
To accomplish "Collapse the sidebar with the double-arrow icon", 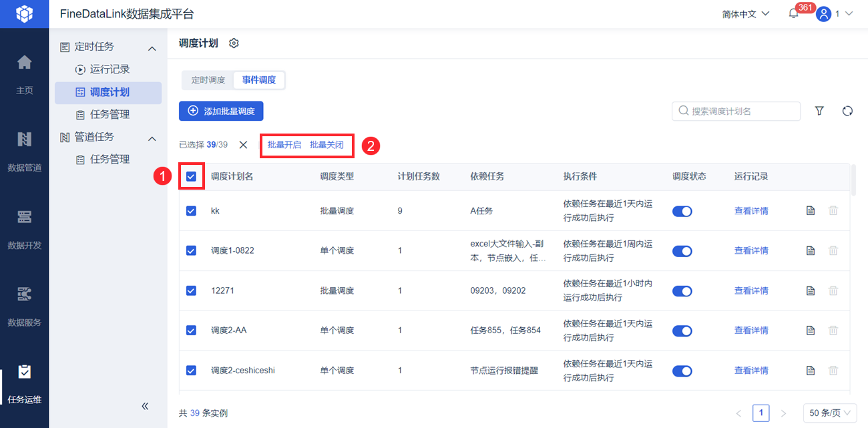I will click(145, 406).
